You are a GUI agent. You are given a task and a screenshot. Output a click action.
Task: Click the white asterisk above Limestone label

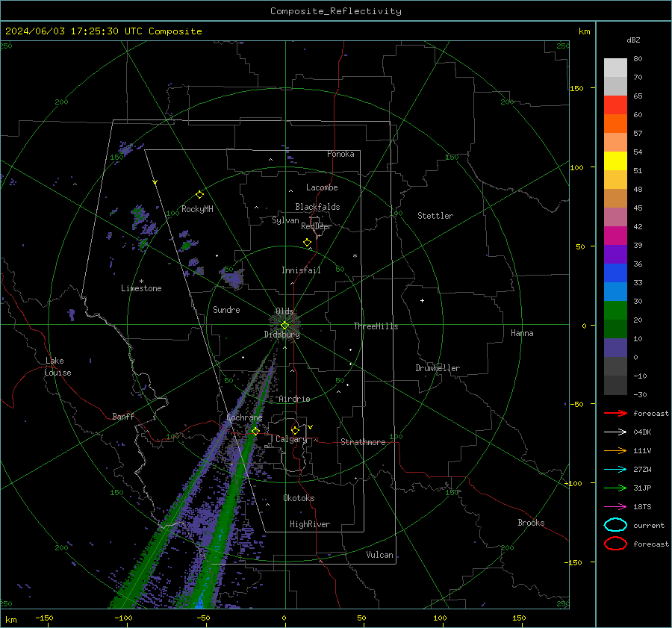click(x=141, y=282)
